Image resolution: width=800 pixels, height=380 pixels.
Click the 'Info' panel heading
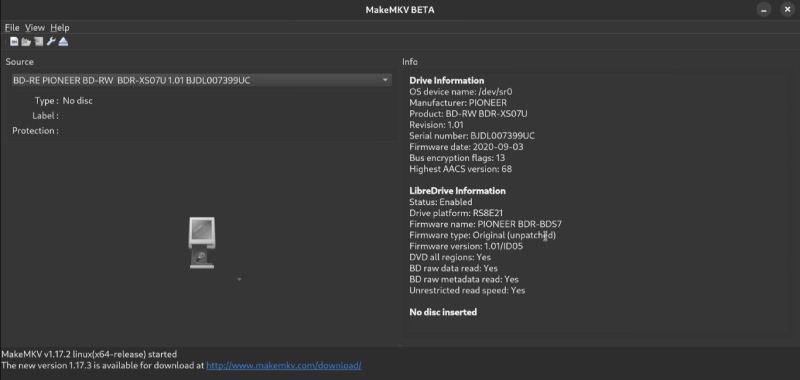click(410, 62)
